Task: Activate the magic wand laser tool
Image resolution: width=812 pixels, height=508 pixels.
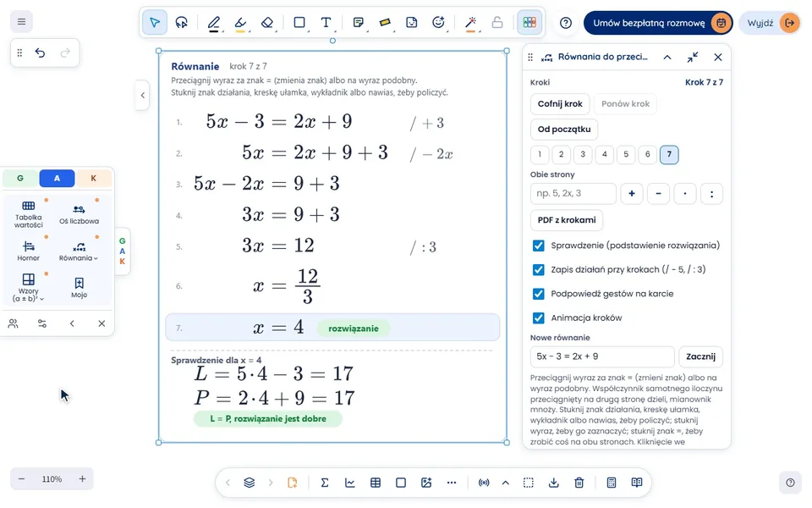Action: point(471,22)
